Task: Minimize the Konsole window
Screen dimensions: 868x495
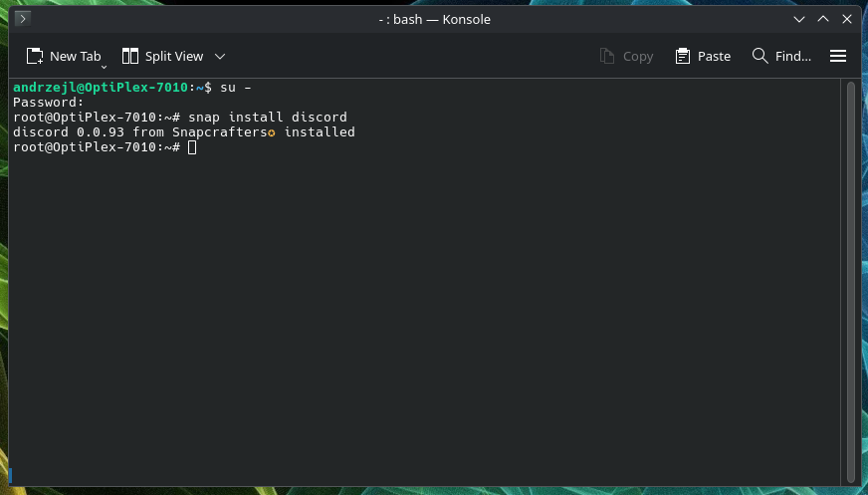Action: 798,19
